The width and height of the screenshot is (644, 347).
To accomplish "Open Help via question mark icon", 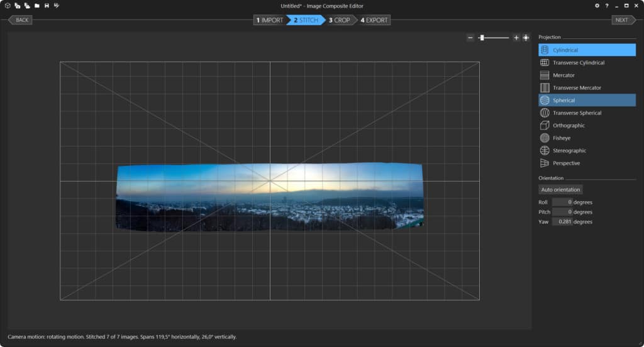I will [606, 6].
